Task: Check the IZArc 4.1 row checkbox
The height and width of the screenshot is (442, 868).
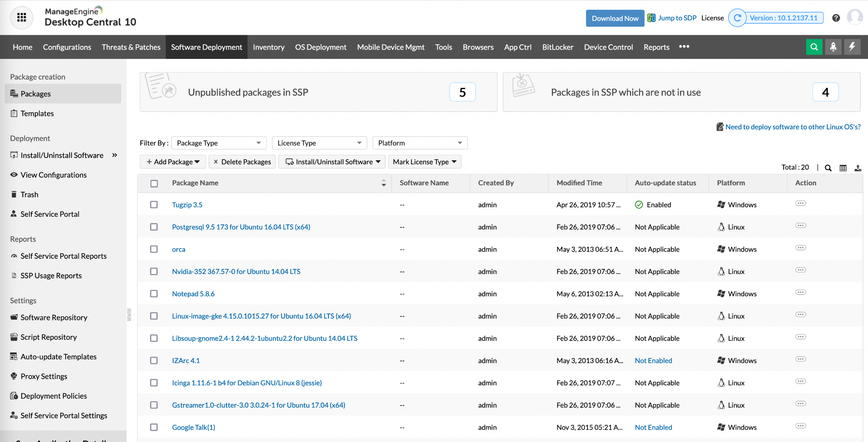Action: (x=154, y=361)
